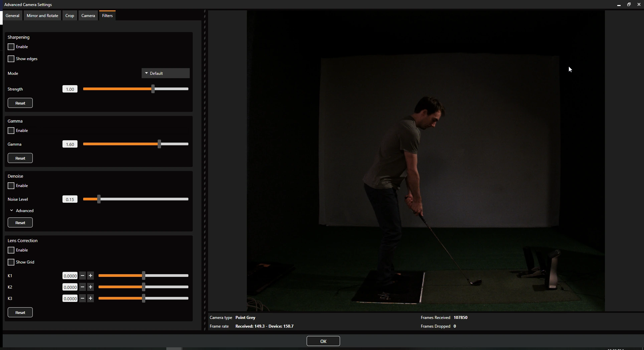Screen dimensions: 644x350
Task: Open the sharpening Mode dropdown
Action: pyautogui.click(x=166, y=73)
